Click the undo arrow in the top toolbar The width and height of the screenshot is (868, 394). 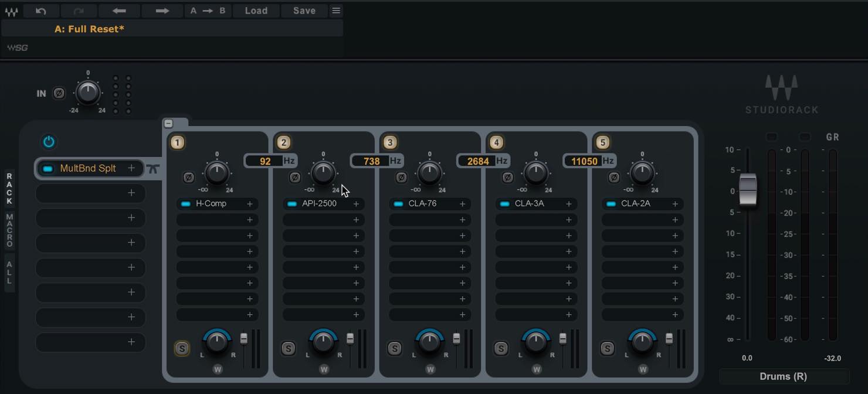click(x=41, y=11)
